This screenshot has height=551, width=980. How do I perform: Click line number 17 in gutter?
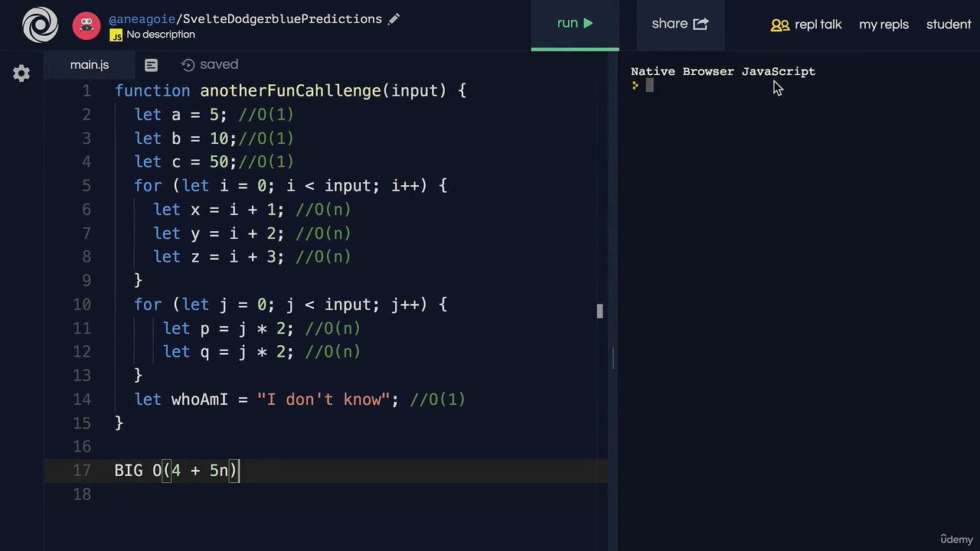tap(82, 471)
